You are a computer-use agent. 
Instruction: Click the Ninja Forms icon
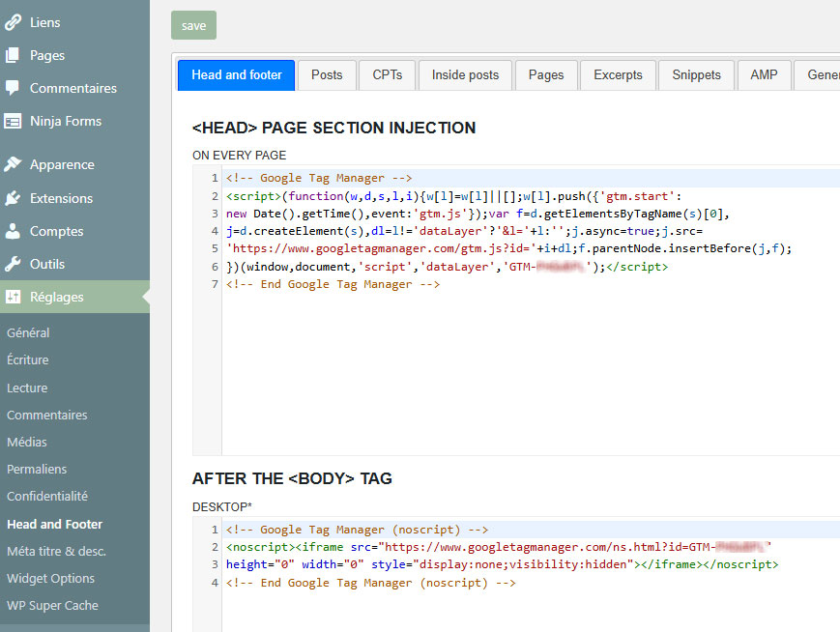click(x=13, y=121)
